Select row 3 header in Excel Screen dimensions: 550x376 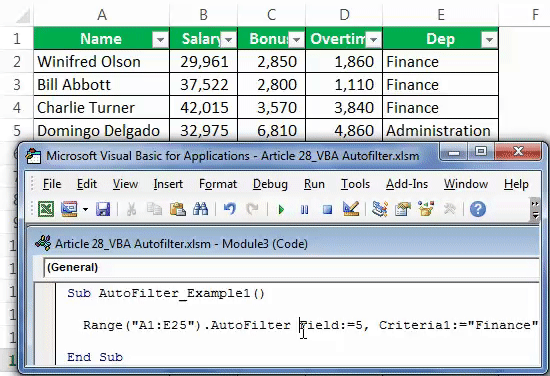point(17,85)
